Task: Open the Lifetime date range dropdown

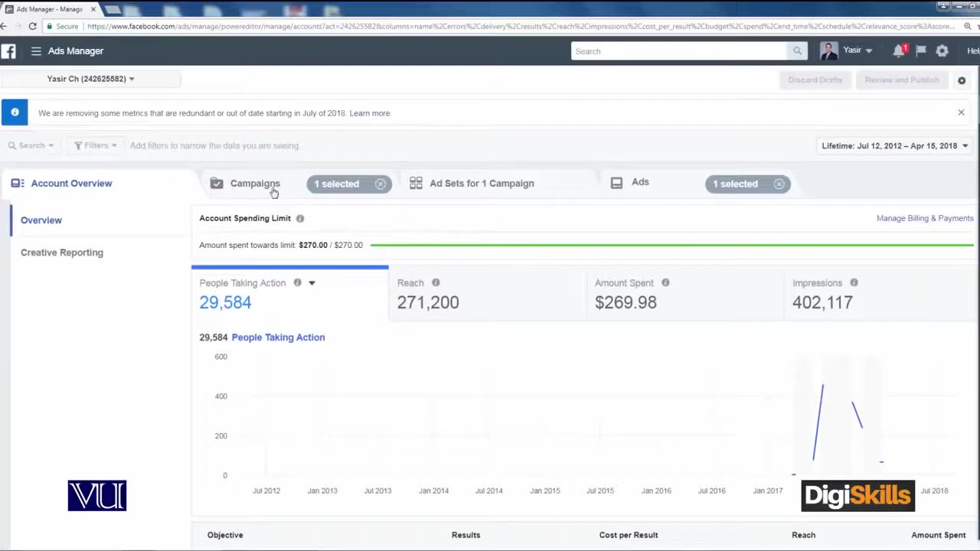Action: [895, 145]
